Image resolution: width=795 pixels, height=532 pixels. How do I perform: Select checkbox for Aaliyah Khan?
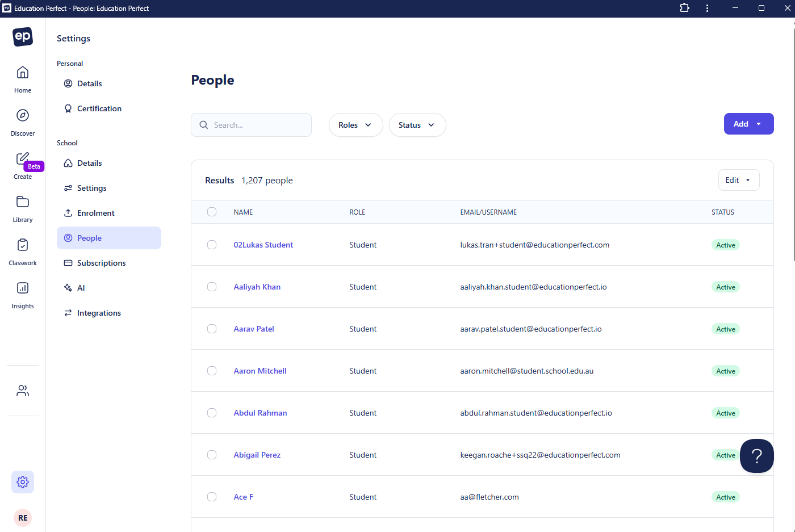[x=212, y=287]
